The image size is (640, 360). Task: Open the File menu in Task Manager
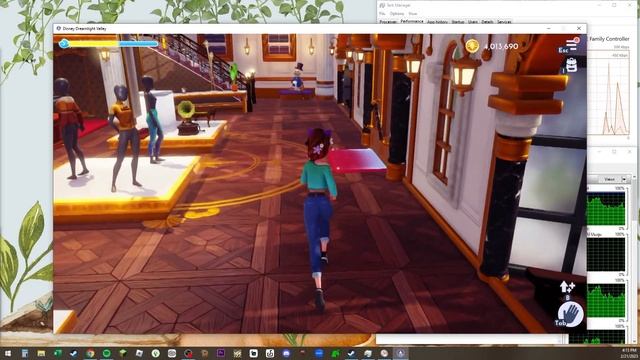[382, 13]
